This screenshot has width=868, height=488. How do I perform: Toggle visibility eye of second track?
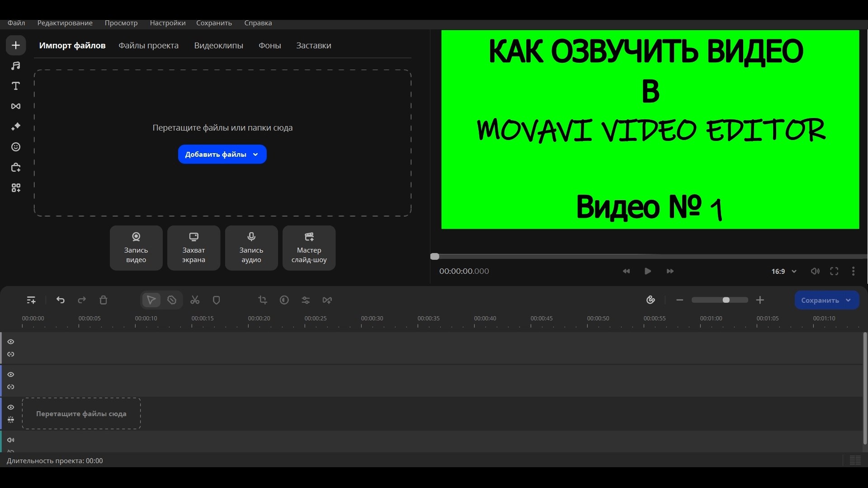pyautogui.click(x=11, y=375)
